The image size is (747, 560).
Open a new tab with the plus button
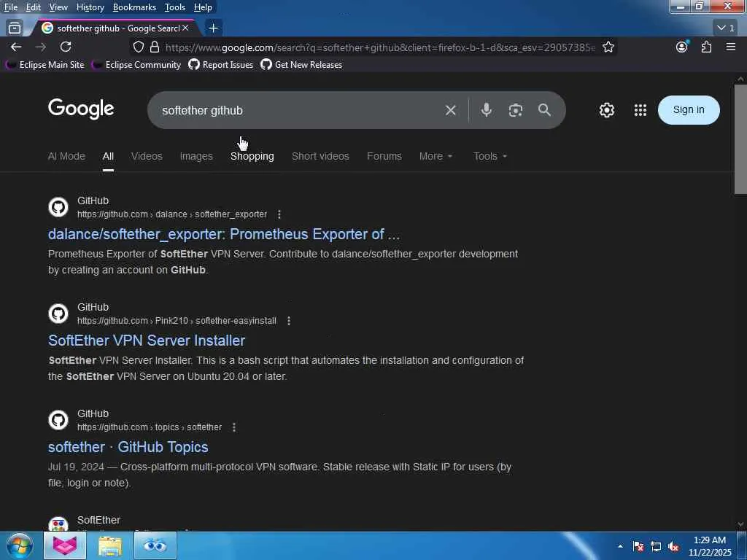[x=214, y=28]
